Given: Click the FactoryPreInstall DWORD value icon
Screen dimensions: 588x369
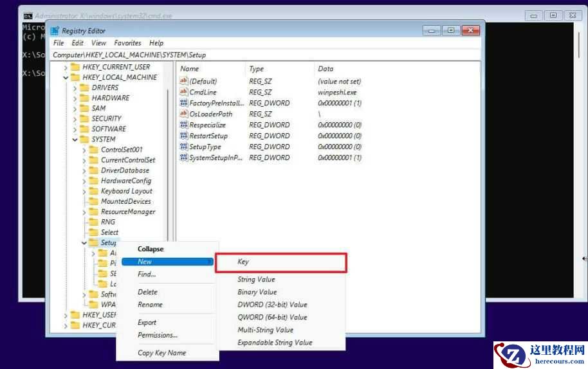Looking at the screenshot, I should coord(184,103).
